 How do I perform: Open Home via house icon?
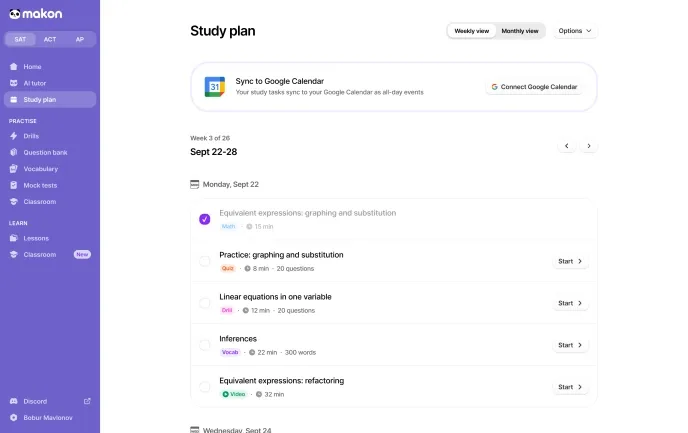pos(14,67)
